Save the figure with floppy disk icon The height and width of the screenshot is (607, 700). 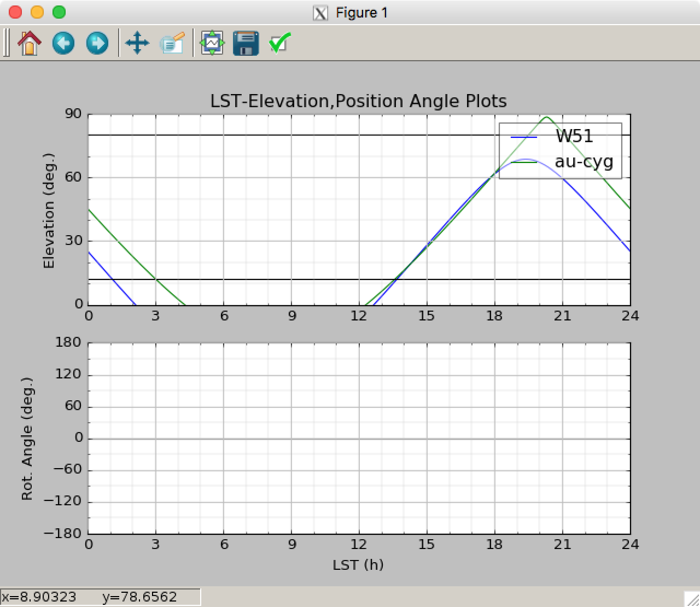pyautogui.click(x=246, y=43)
